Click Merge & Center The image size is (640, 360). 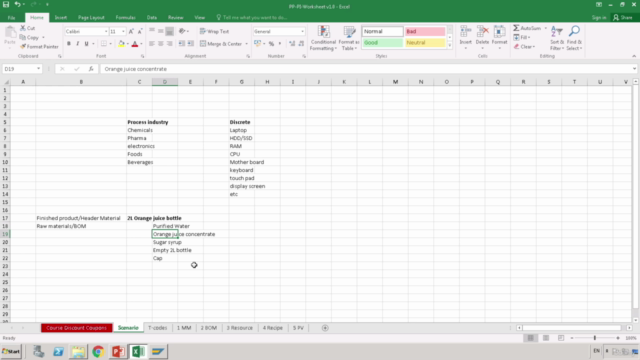[x=221, y=44]
